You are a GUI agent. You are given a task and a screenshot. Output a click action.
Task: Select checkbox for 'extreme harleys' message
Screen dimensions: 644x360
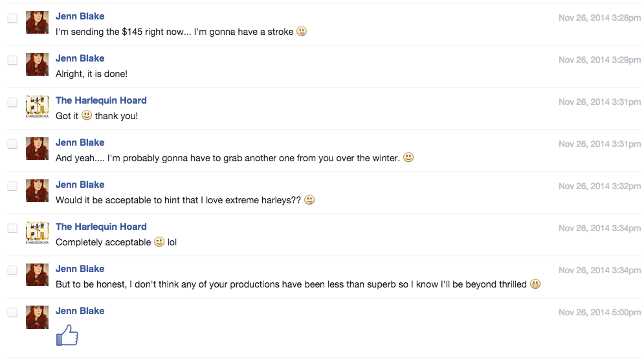(12, 186)
